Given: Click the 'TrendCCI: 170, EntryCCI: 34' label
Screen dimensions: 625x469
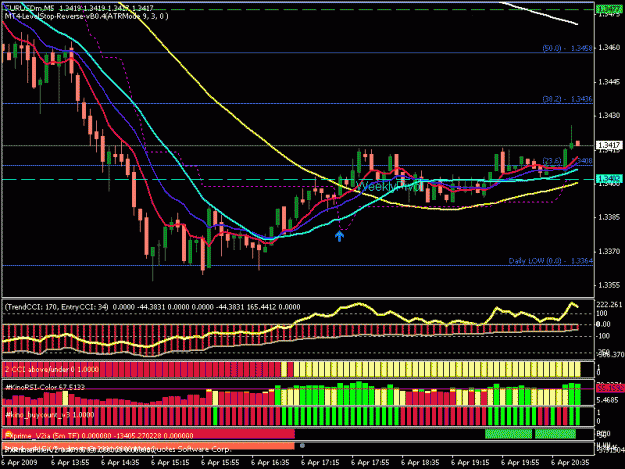Looking at the screenshot, I should pos(57,307).
